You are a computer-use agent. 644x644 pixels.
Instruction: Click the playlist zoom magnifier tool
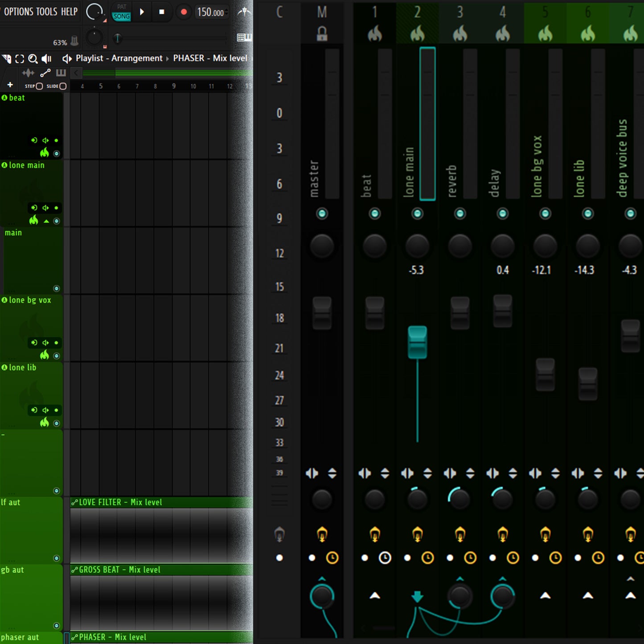pos(33,59)
